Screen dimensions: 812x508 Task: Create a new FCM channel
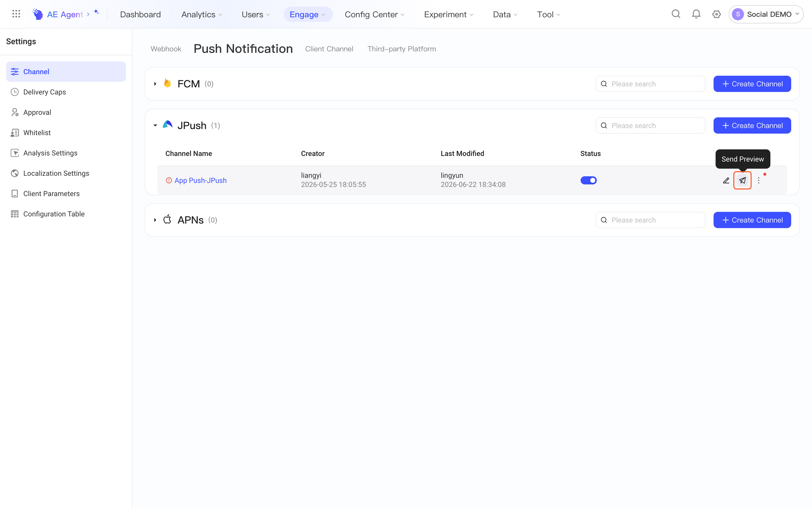752,84
